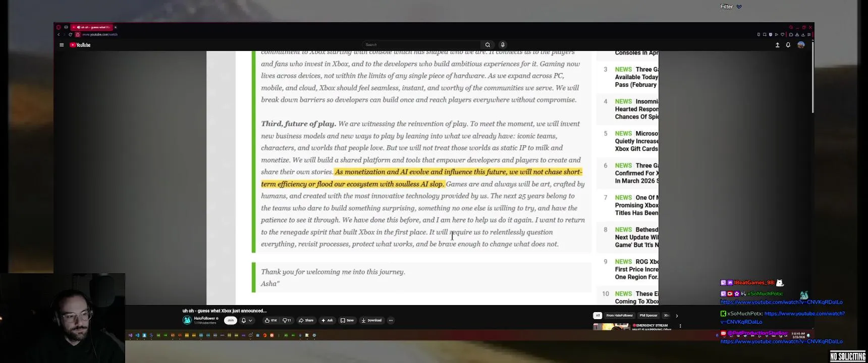Select the 'Phil Spencer' chip
This screenshot has height=363, width=868.
648,316
